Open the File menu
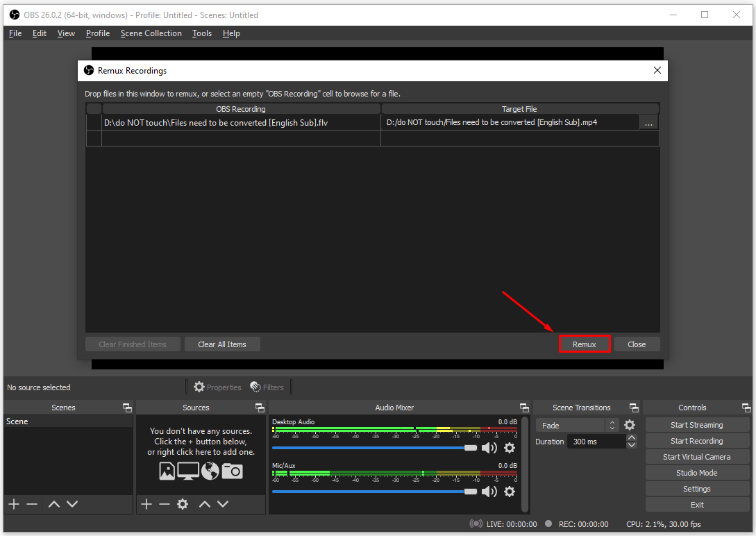 pos(15,33)
